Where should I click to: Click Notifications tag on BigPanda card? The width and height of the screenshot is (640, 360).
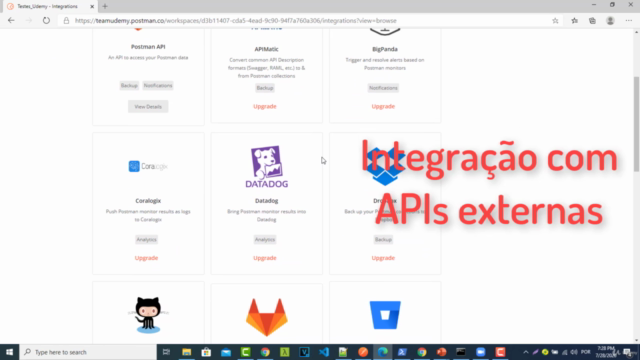(383, 88)
